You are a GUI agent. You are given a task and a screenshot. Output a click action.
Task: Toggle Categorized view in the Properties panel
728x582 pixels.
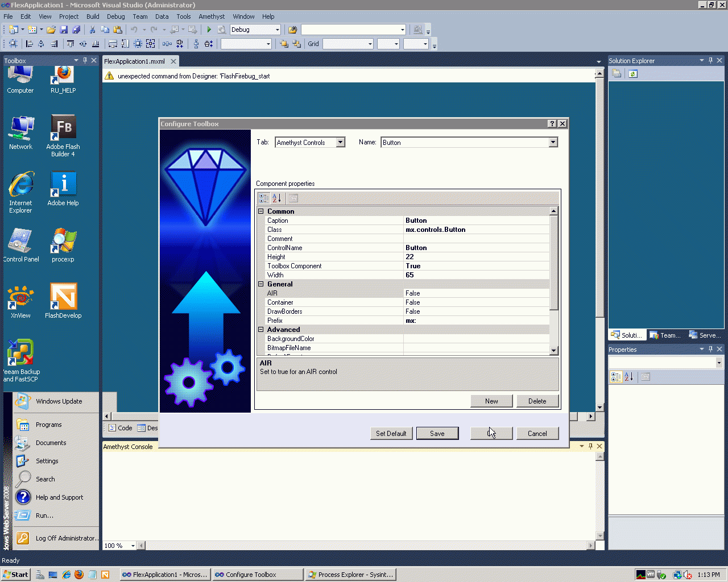click(x=616, y=377)
